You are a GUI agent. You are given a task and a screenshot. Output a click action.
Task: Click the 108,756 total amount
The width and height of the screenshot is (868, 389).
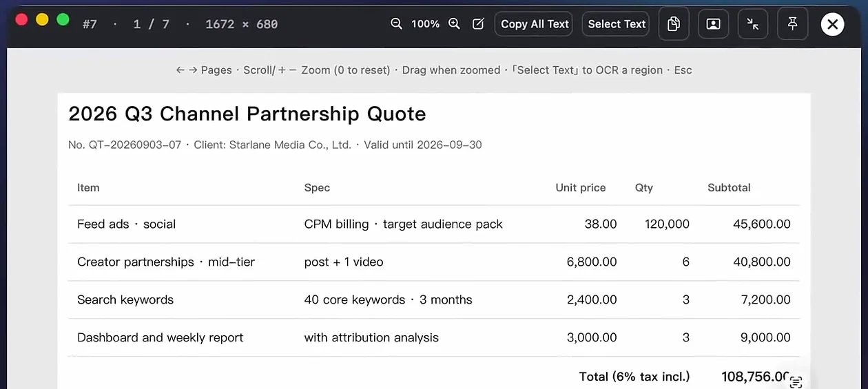click(x=756, y=377)
